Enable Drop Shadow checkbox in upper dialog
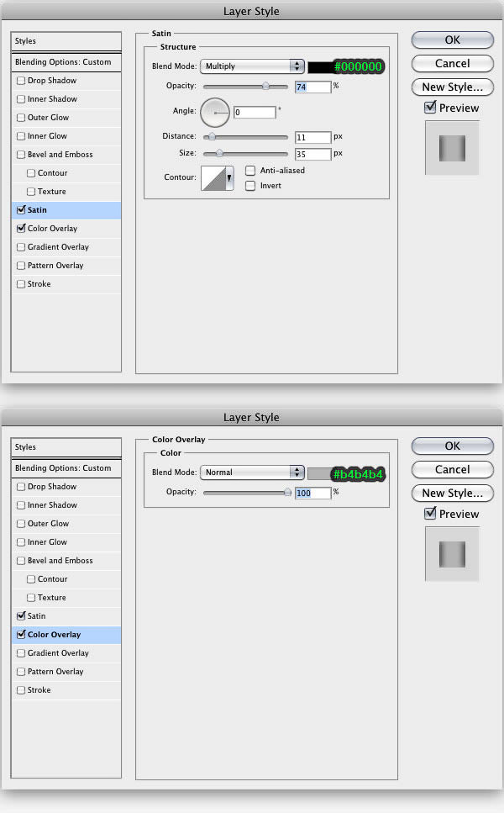Screen dimensions: 504x813 coord(21,81)
